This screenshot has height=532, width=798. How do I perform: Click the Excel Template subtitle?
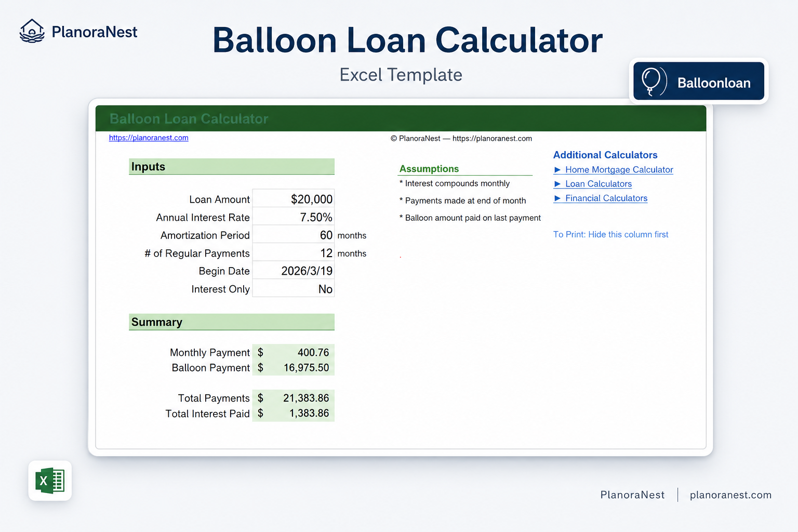click(x=401, y=75)
